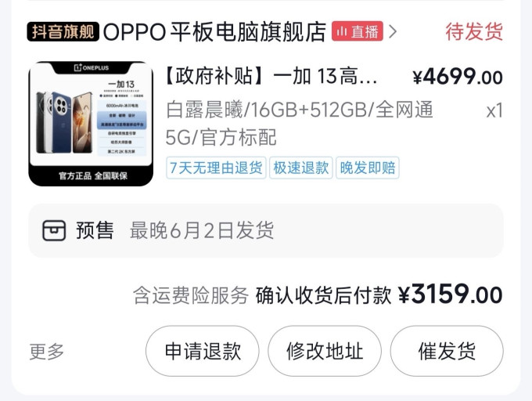Click the 催发货 button
This screenshot has width=532, height=401.
tap(447, 351)
